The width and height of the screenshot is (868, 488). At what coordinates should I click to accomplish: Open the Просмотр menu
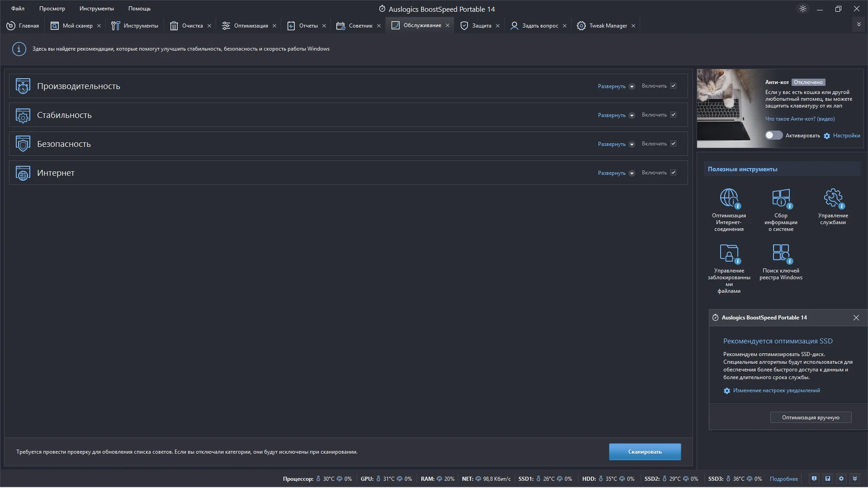[52, 9]
